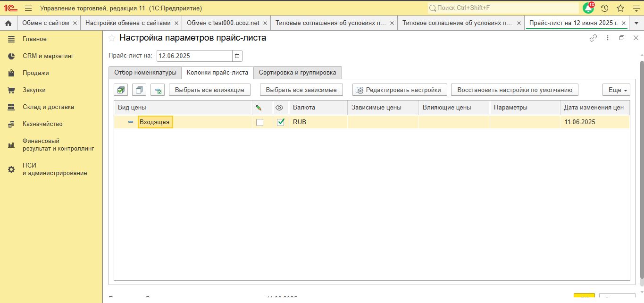
Task: Open the notifications bell with 13 alerts
Action: 588,8
